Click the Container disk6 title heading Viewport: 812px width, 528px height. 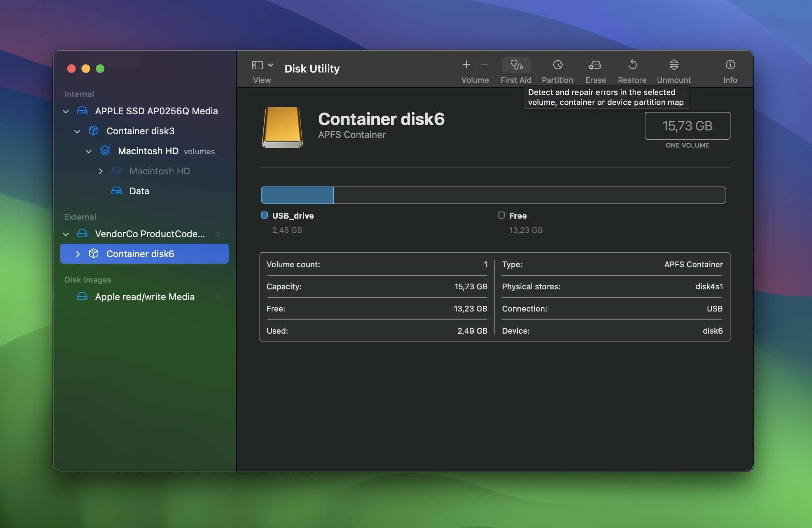tap(381, 119)
